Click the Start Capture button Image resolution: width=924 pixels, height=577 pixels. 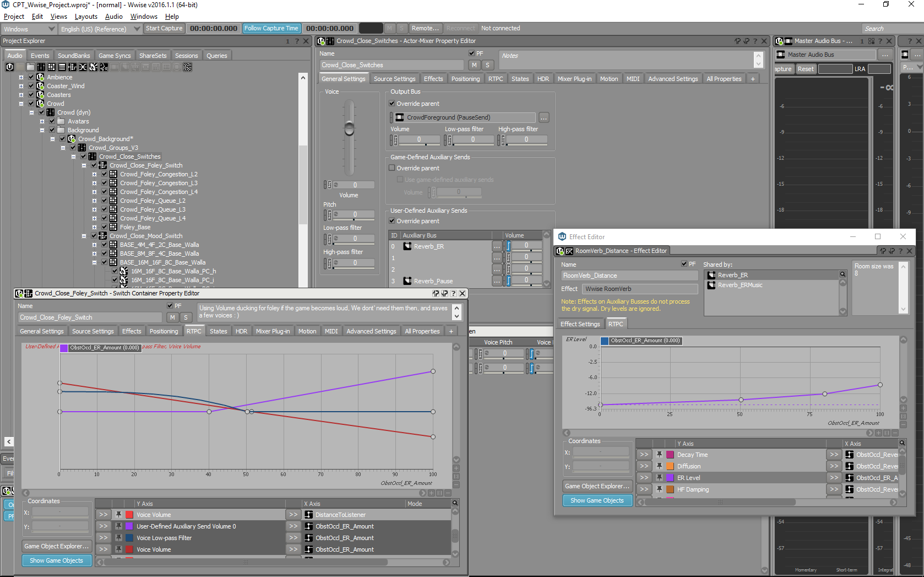click(164, 28)
